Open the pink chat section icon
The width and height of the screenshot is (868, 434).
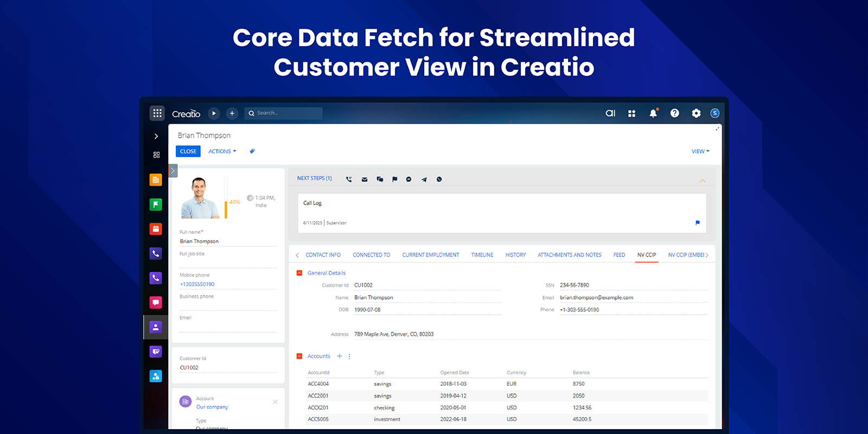[156, 302]
